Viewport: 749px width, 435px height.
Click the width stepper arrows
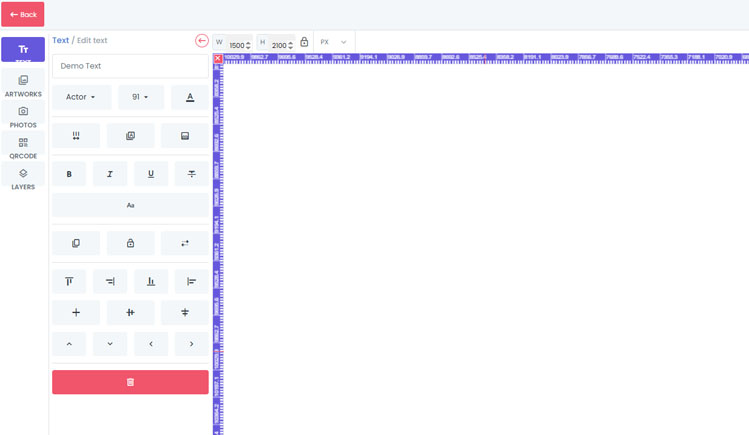point(248,45)
